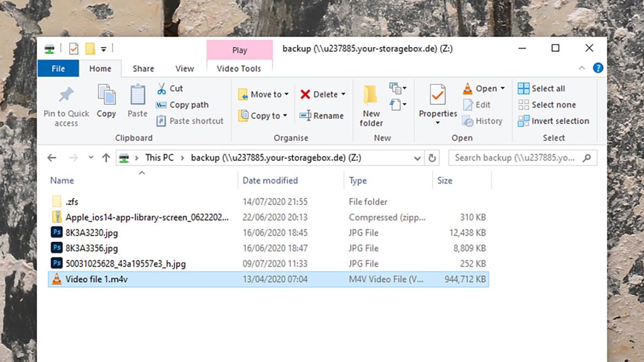Expand breadcrumb arrow after This PC
Image resolution: width=644 pixels, height=362 pixels.
[x=182, y=158]
